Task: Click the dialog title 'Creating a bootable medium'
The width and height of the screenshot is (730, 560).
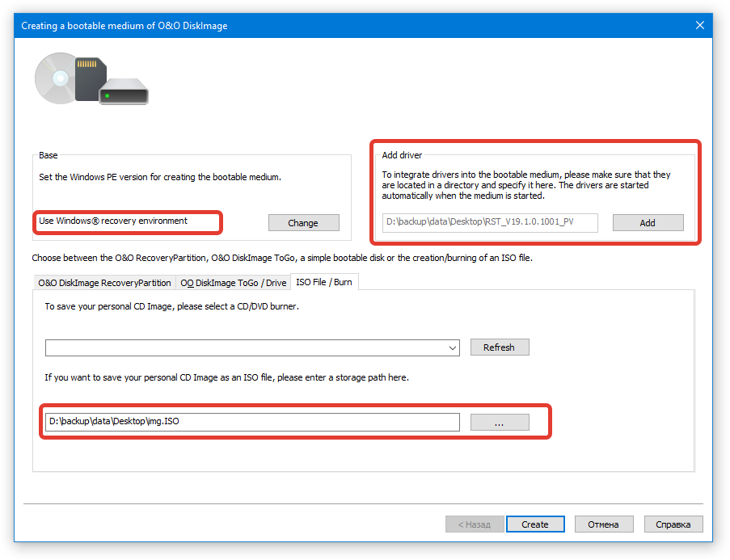Action: point(124,26)
